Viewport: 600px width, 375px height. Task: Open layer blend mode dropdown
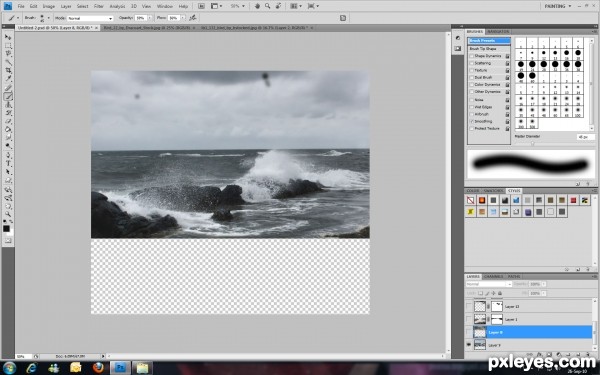tap(489, 284)
